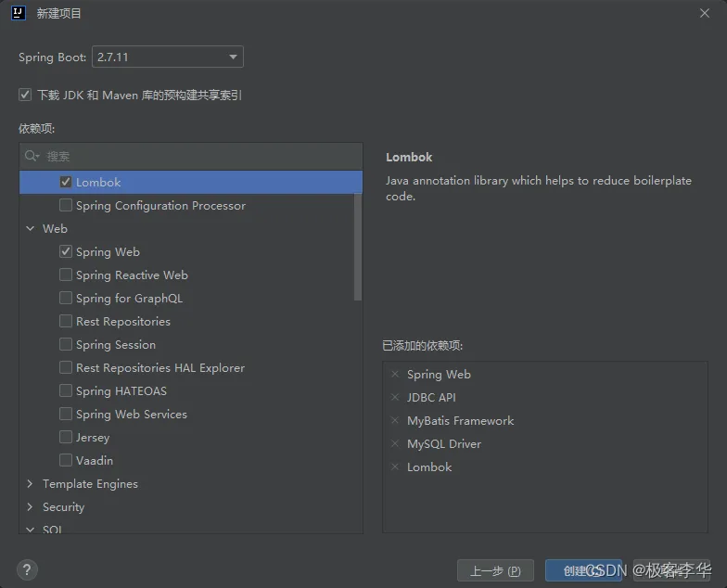This screenshot has width=727, height=588.
Task: Click the IntelliJ IDEA logo icon
Action: coord(19,13)
